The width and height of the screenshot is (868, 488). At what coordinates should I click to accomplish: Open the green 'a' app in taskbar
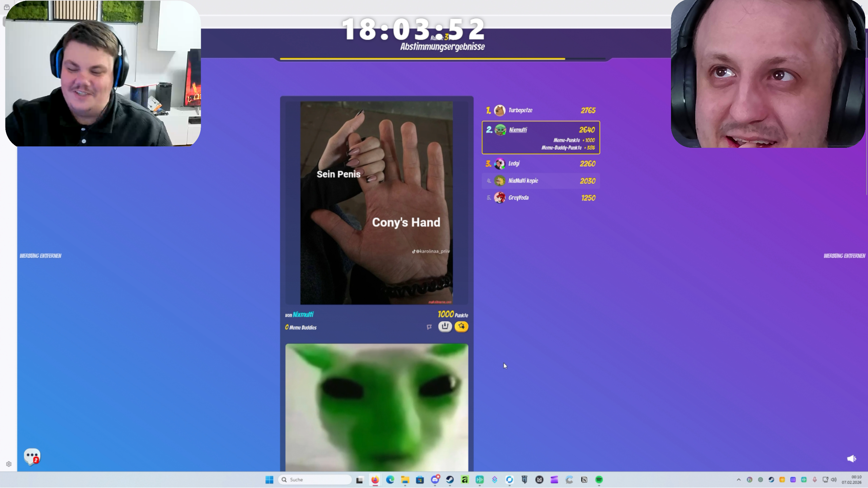pos(465,480)
